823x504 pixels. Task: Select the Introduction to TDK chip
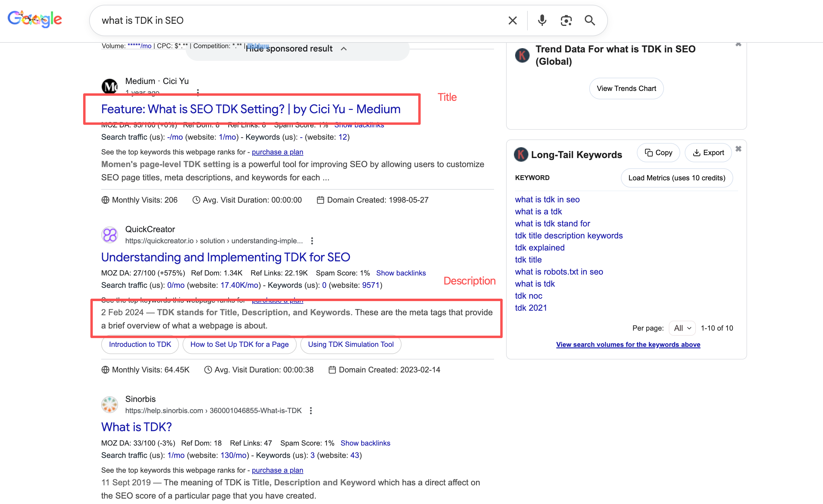tap(139, 344)
